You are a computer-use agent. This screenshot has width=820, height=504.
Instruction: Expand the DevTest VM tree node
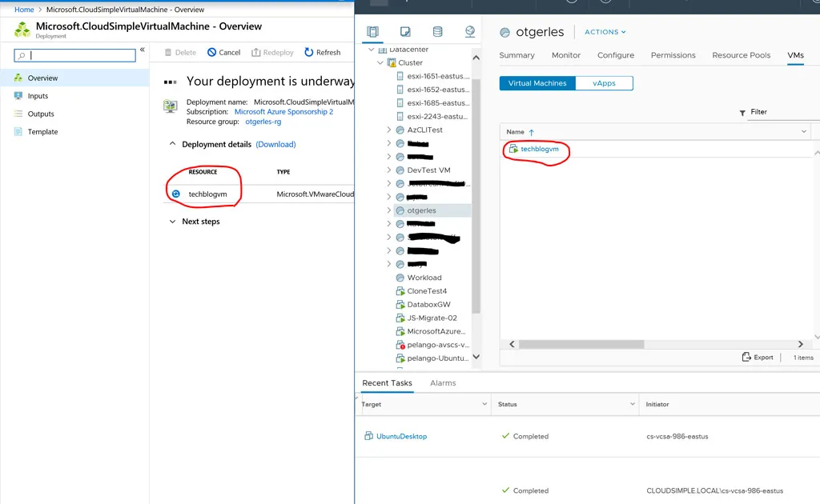coord(389,170)
